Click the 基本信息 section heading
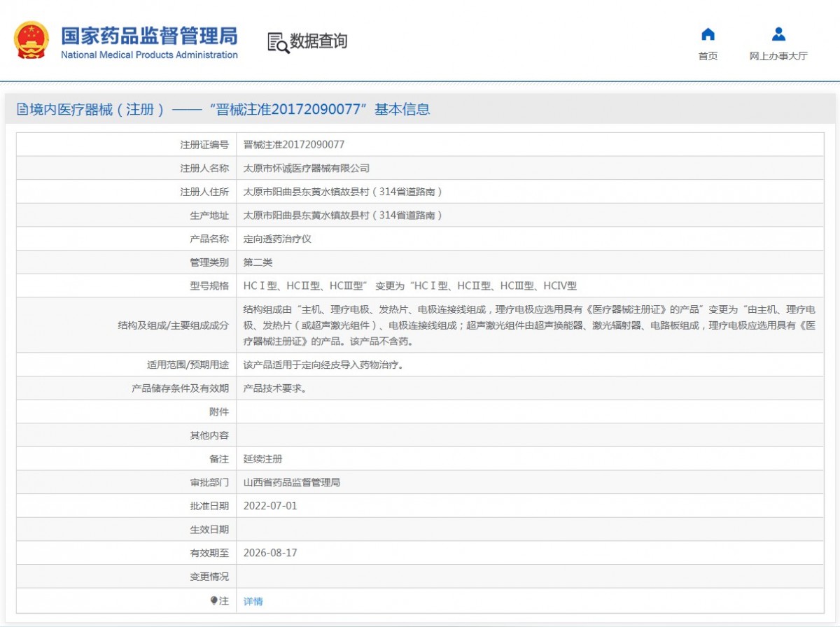Image resolution: width=840 pixels, height=627 pixels. tap(402, 109)
